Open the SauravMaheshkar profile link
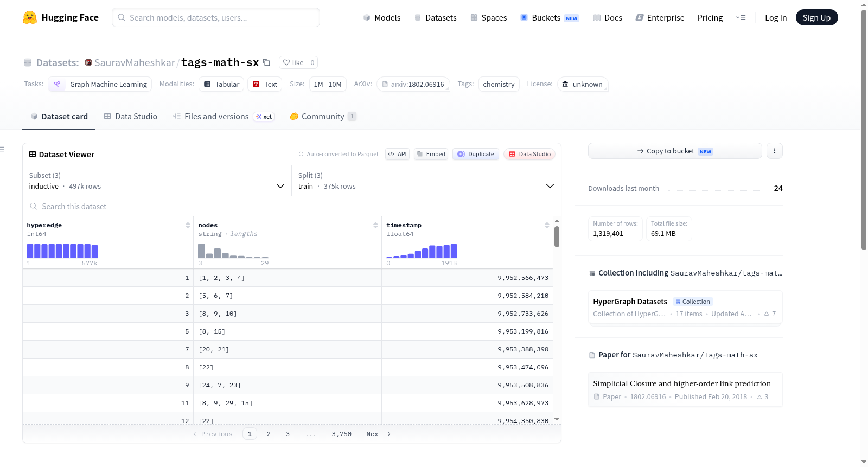 click(135, 62)
